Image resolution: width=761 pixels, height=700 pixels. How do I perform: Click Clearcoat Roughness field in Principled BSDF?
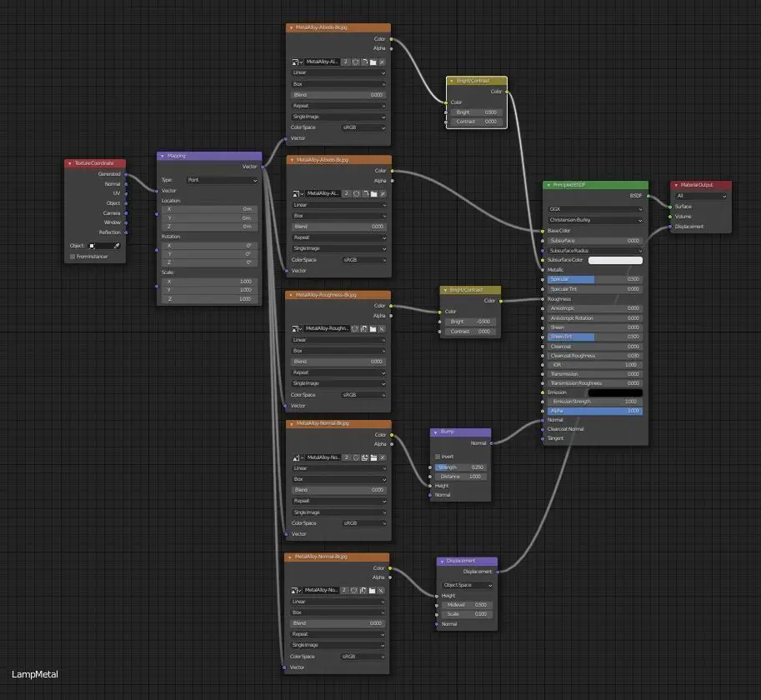pos(595,356)
